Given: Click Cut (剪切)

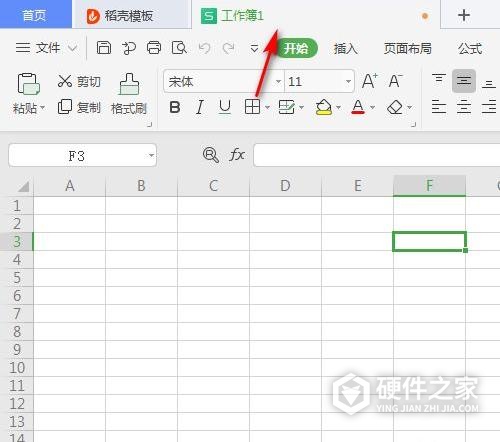Looking at the screenshot, I should coord(79,81).
